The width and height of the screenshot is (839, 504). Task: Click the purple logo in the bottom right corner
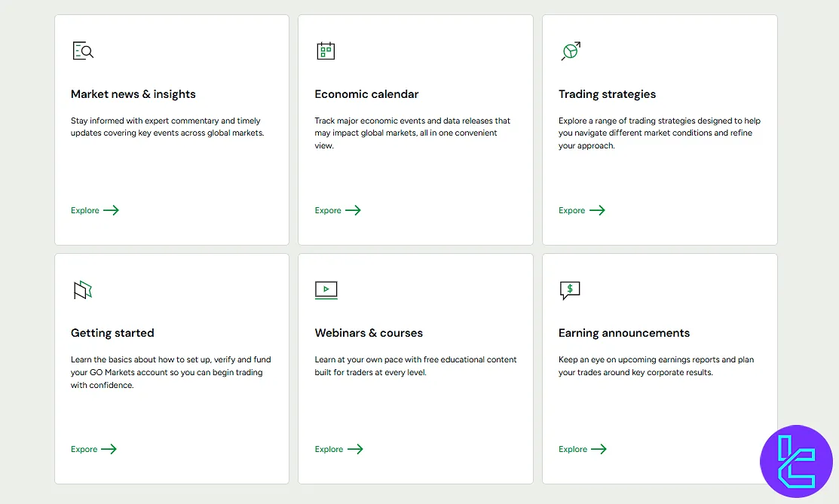point(797,461)
